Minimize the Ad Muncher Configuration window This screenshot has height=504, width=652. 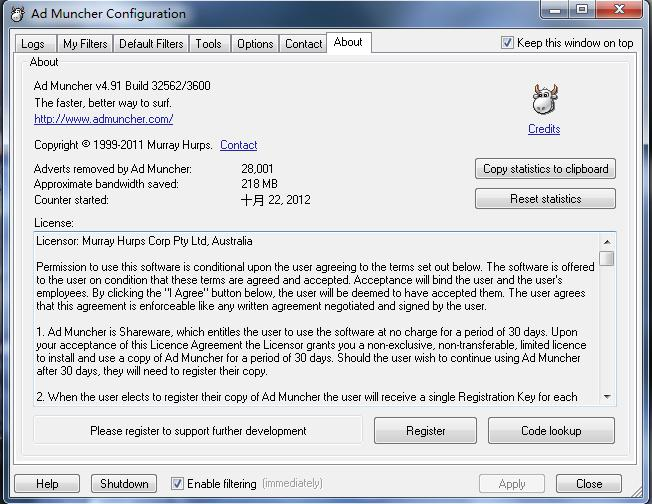point(555,10)
